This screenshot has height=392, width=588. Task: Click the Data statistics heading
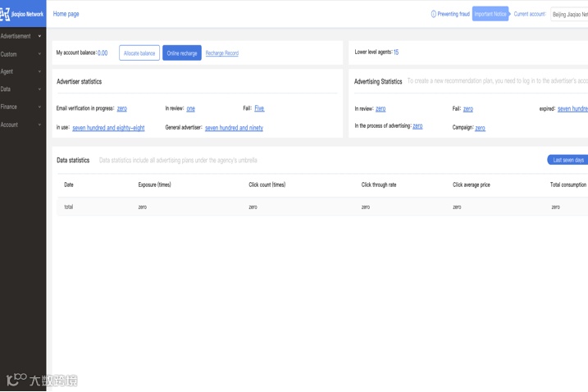point(73,160)
